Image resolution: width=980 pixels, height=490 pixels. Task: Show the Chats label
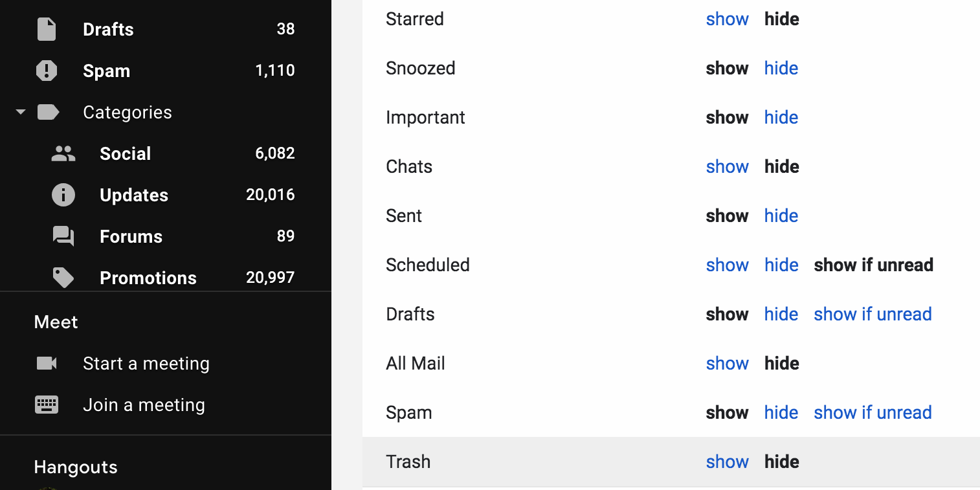pos(727,166)
